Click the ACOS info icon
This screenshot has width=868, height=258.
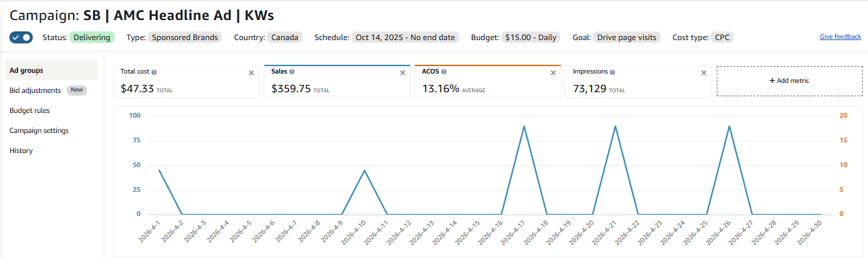[444, 71]
